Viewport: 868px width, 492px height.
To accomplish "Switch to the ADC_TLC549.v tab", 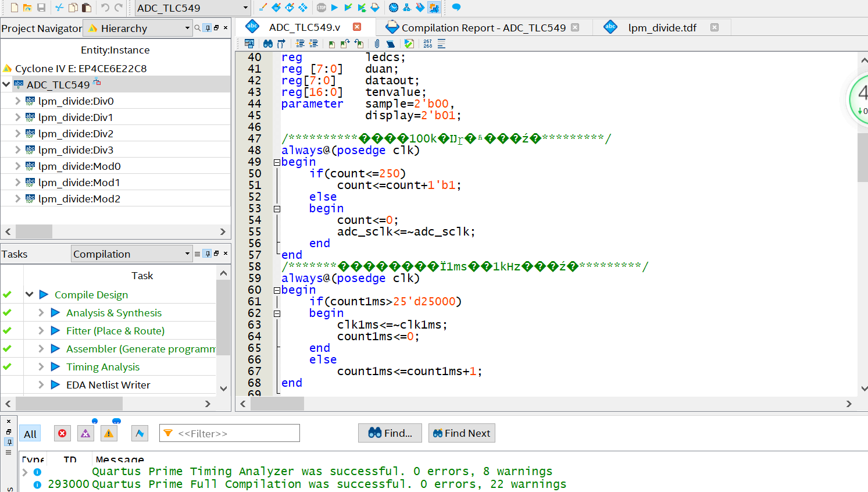I will [x=305, y=27].
